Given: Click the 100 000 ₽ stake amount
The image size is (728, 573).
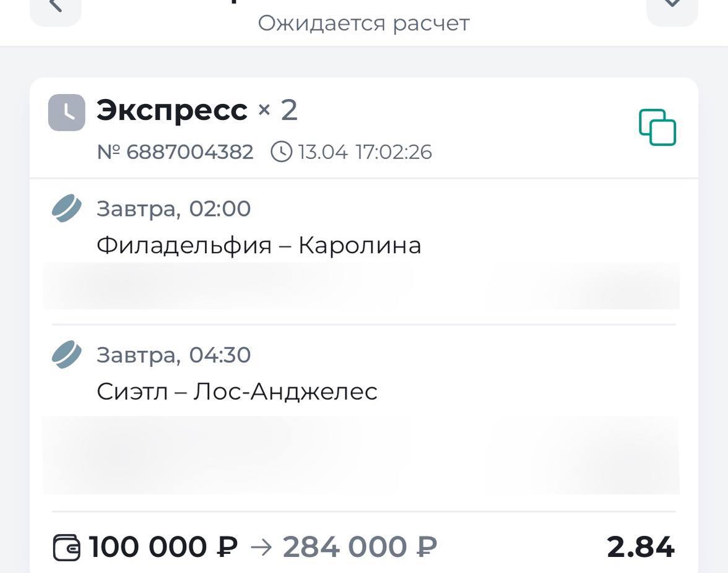Looking at the screenshot, I should pyautogui.click(x=163, y=547).
